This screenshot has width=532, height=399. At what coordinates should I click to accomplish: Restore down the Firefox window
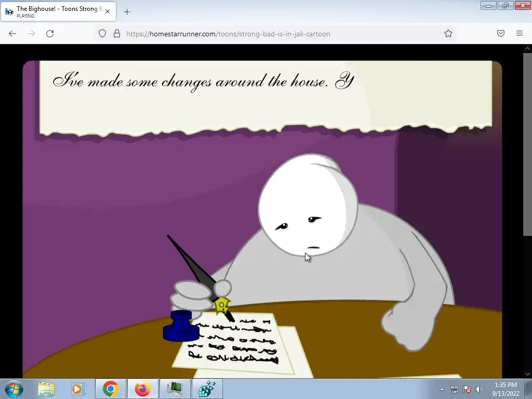pos(506,5)
